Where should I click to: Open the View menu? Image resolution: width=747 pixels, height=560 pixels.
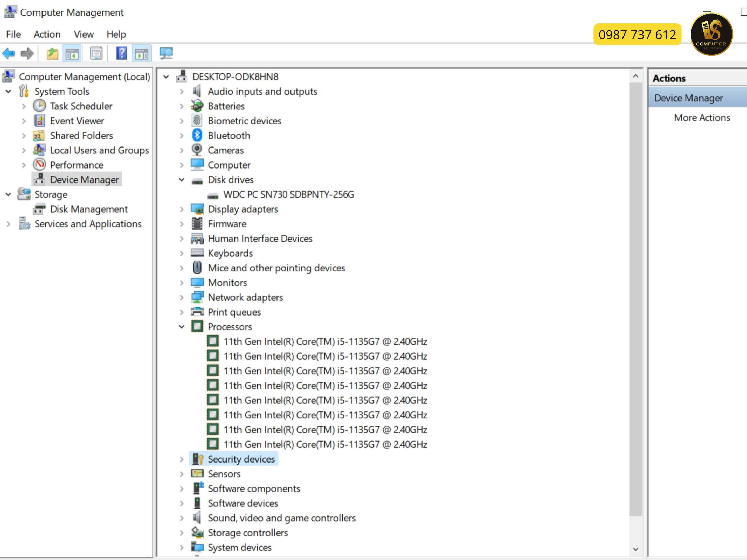pyautogui.click(x=84, y=34)
